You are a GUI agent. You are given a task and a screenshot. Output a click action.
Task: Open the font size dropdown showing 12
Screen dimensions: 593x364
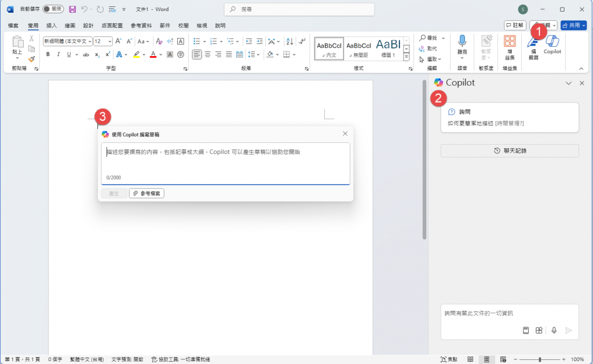click(x=109, y=41)
